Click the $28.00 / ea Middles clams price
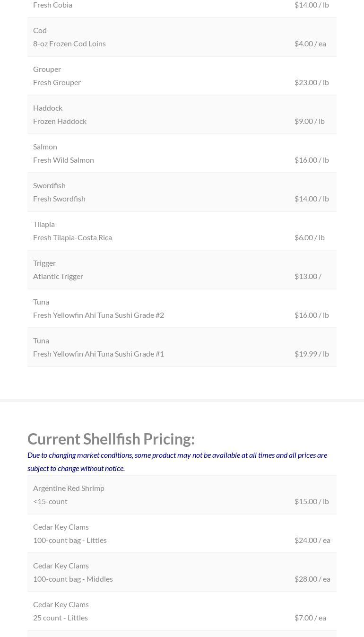Screen dimensions: 364x637 coord(312,579)
